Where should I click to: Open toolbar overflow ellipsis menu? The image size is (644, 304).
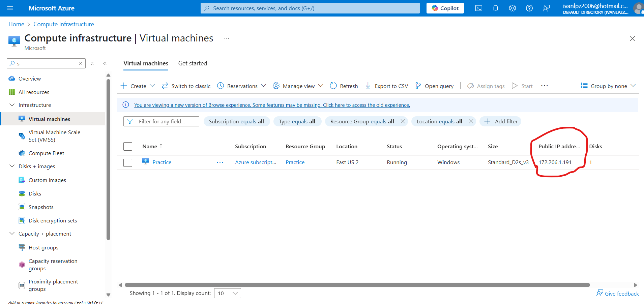tap(545, 86)
